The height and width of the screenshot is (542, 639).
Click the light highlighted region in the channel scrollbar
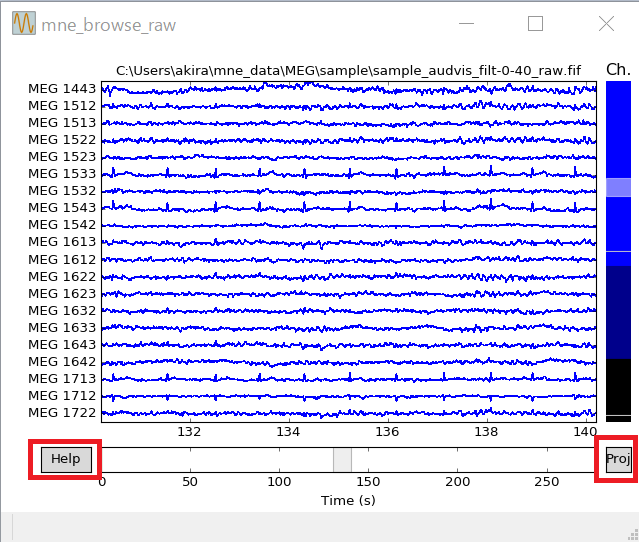[x=618, y=187]
